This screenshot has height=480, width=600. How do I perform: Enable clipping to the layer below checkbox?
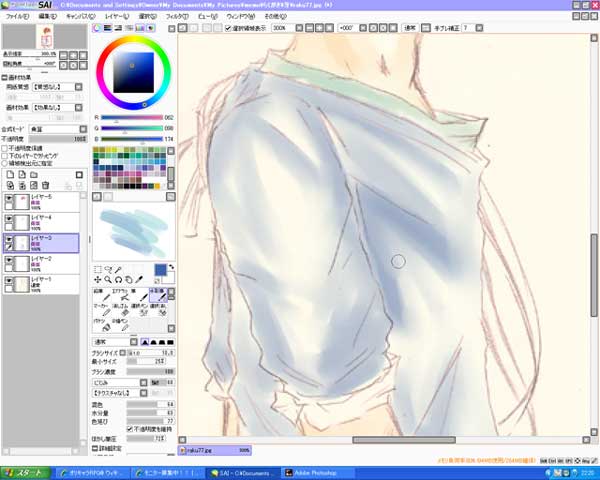5,156
